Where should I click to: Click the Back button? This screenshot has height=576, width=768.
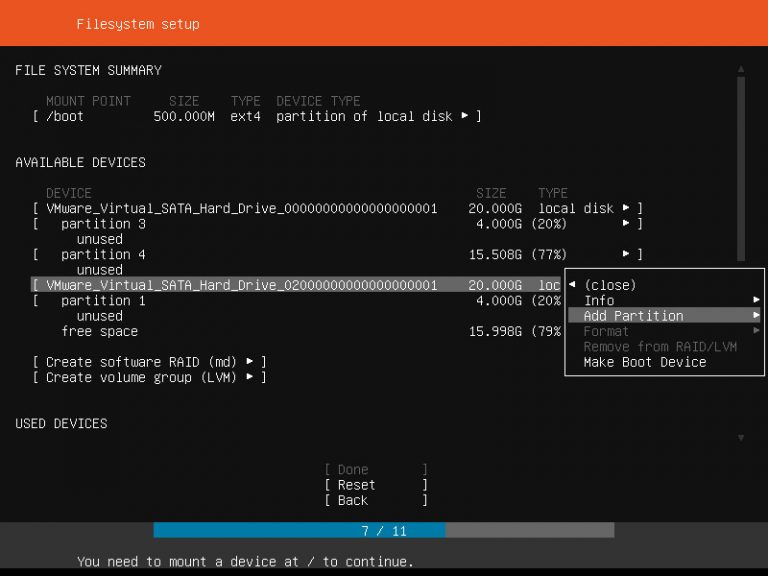point(376,501)
